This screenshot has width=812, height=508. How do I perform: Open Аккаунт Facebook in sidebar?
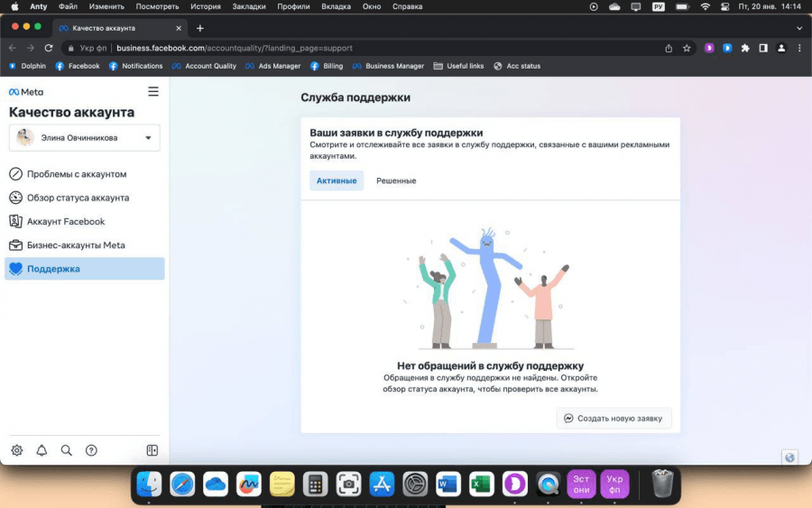(85, 222)
